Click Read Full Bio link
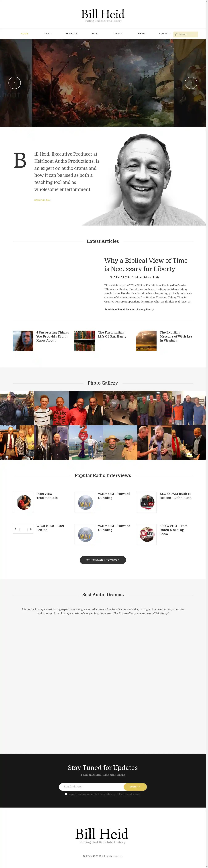 pos(42,200)
